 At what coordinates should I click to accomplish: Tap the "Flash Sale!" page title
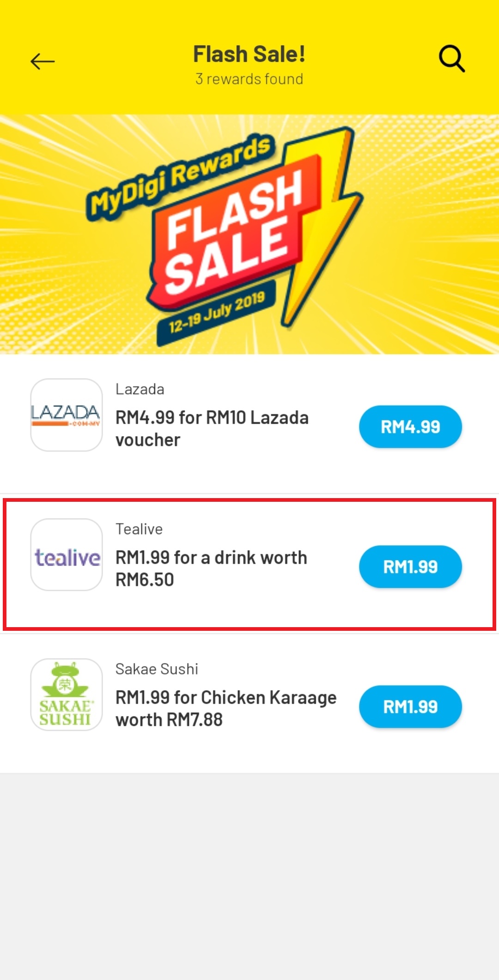click(x=249, y=54)
